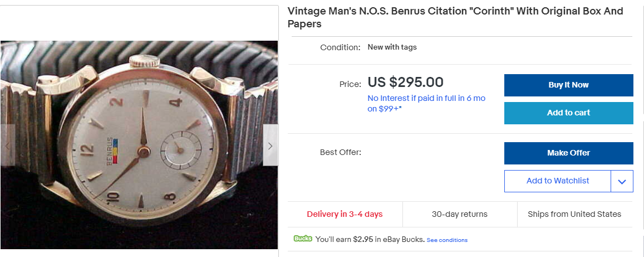Image resolution: width=644 pixels, height=257 pixels.
Task: Advance to the next watch photo
Action: click(x=271, y=146)
